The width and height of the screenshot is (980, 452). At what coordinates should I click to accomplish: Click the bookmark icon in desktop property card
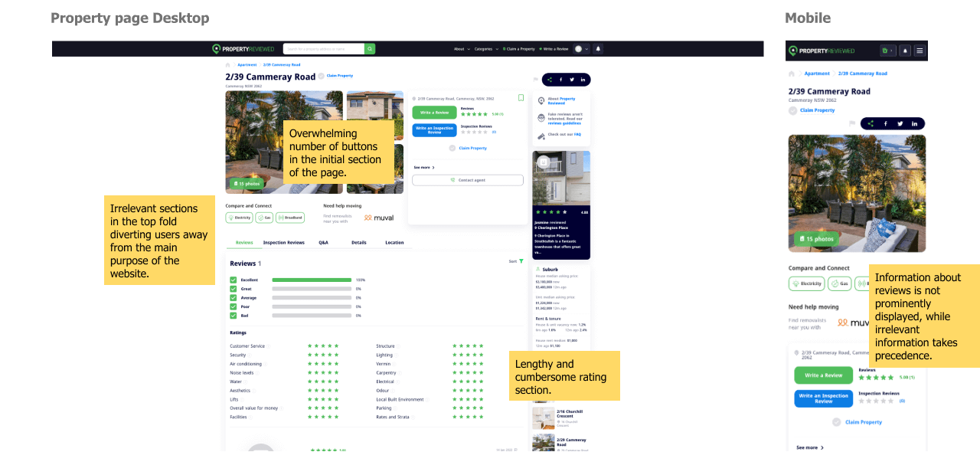(x=521, y=98)
